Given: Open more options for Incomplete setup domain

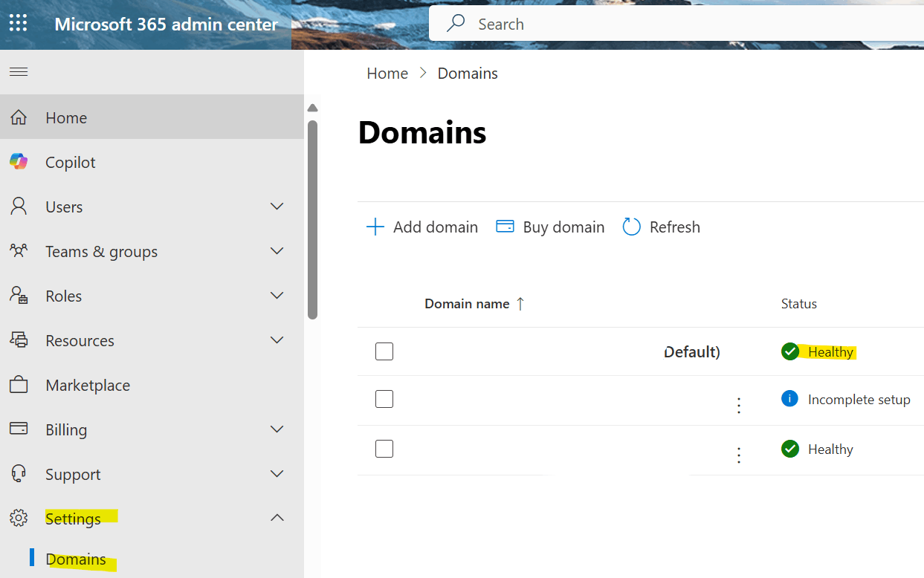Looking at the screenshot, I should pyautogui.click(x=739, y=405).
